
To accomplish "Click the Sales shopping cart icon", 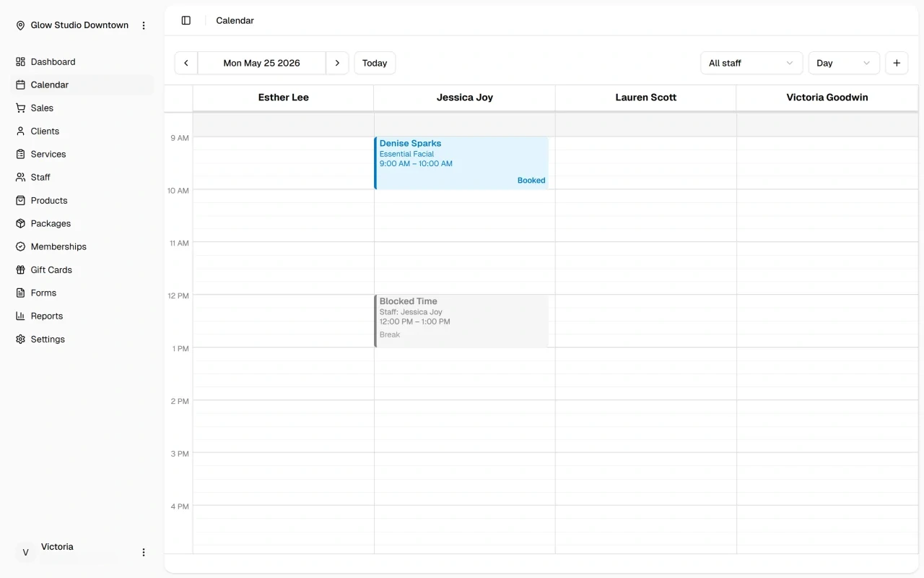I will coord(20,108).
